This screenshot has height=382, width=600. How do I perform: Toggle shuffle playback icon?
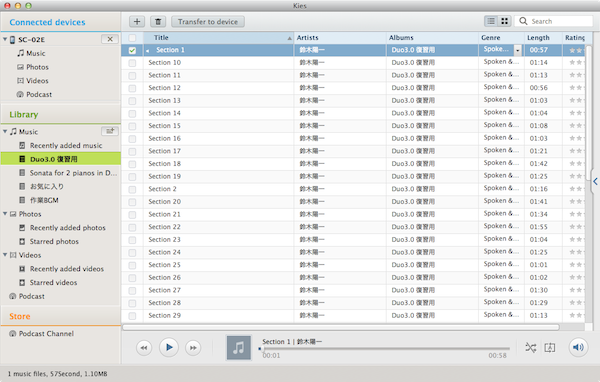click(530, 348)
